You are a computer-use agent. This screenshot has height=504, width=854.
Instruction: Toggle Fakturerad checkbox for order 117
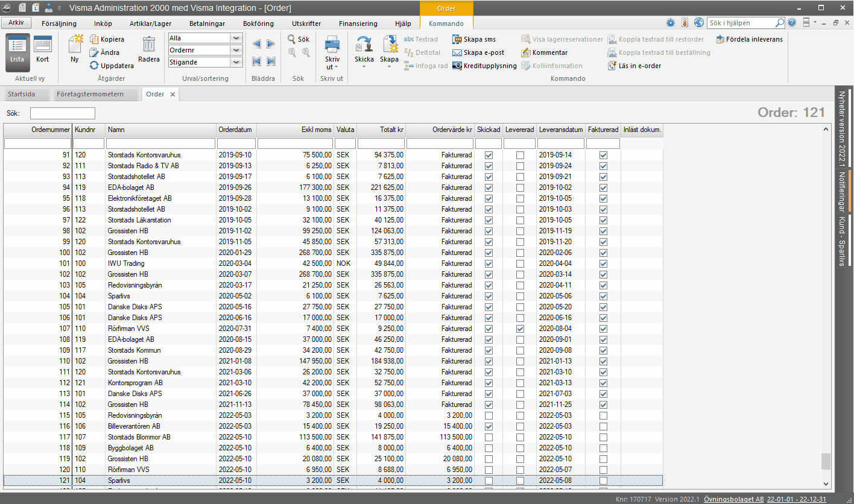click(x=603, y=437)
